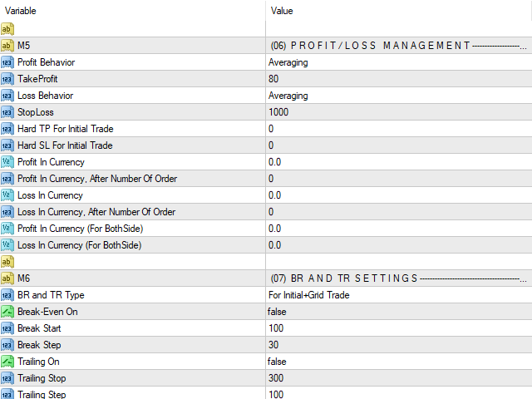The width and height of the screenshot is (532, 399).
Task: Open the BR and TR Type dropdown value
Action: point(399,295)
